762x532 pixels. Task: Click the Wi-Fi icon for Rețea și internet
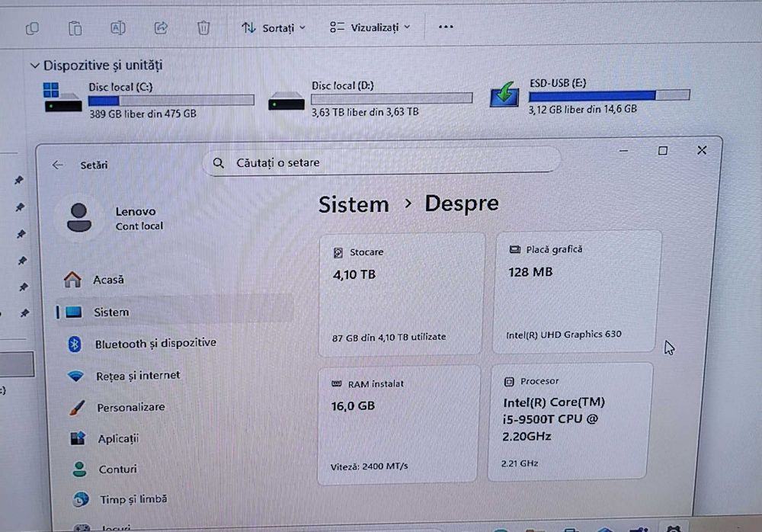click(x=75, y=376)
